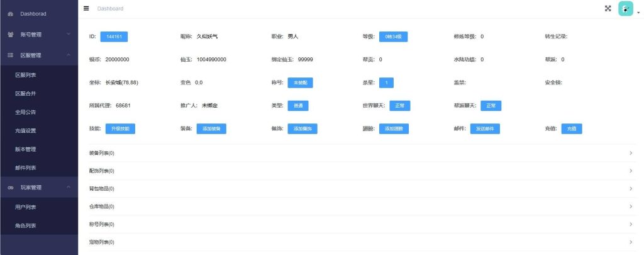Open 全局公告 submenu item
Viewport: 644px width, 255px height.
point(39,112)
